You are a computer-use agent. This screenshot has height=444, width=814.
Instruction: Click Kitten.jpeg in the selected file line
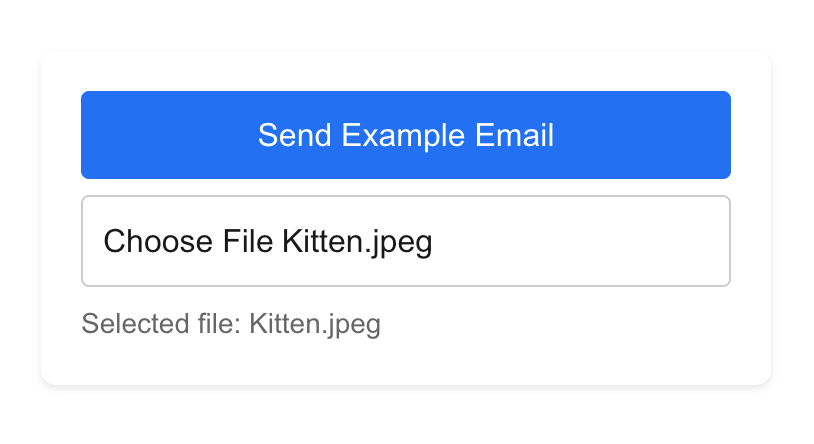click(315, 324)
